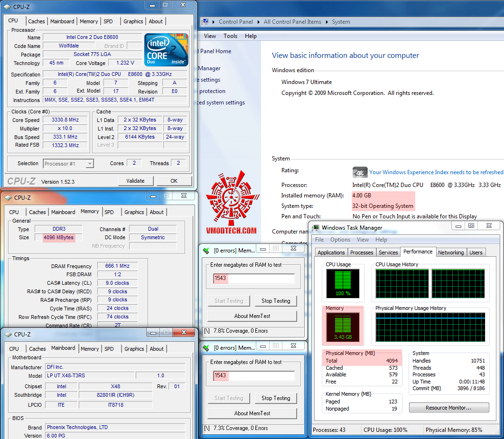Viewport: 504px width, 439px height.
Task: Click the Intel Core 2 Duo logo
Action: 166,50
